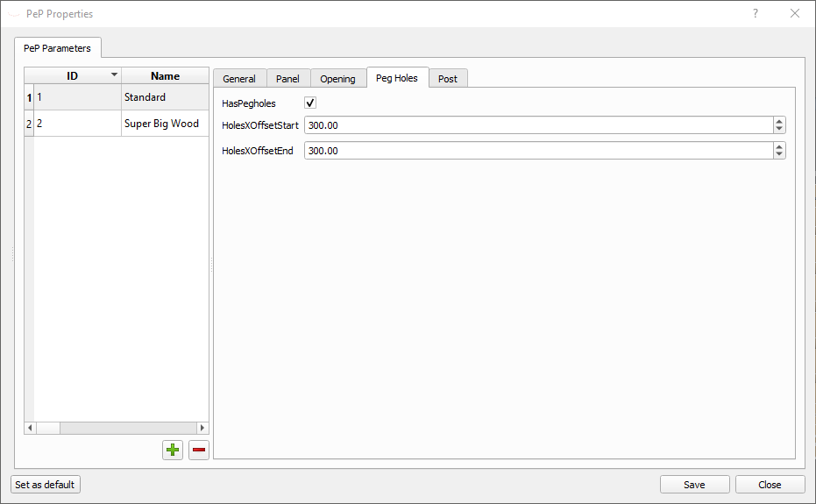The image size is (816, 504).
Task: Open the ID column sort dropdown arrow
Action: (114, 75)
